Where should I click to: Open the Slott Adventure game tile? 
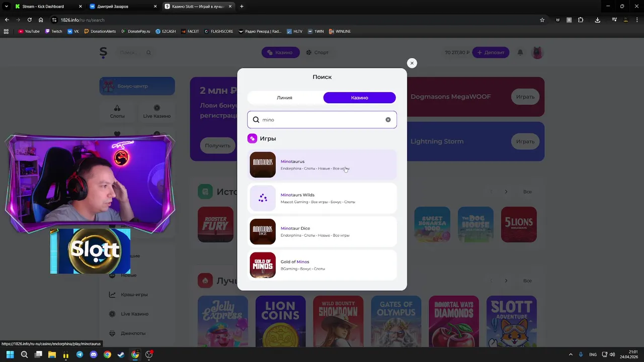tap(512, 321)
